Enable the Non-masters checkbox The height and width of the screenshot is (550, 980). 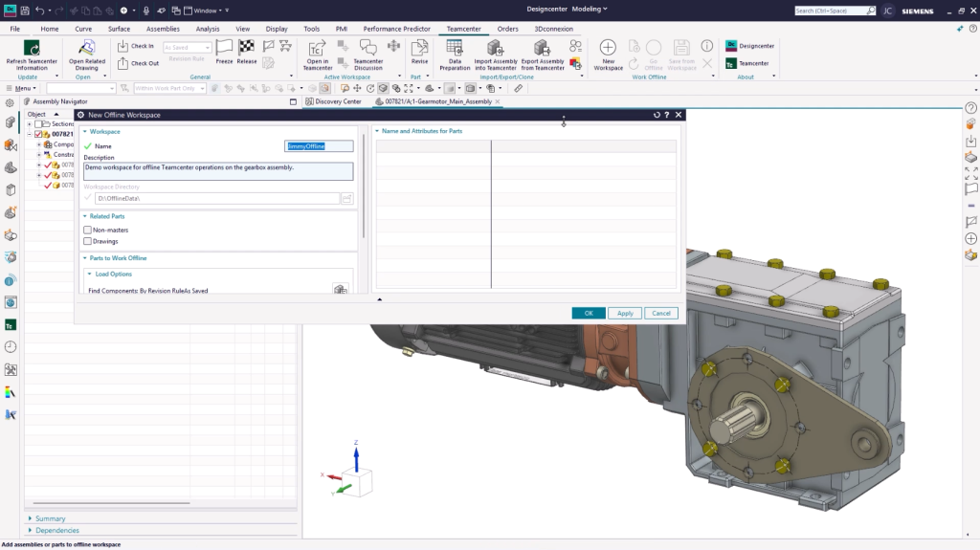87,230
